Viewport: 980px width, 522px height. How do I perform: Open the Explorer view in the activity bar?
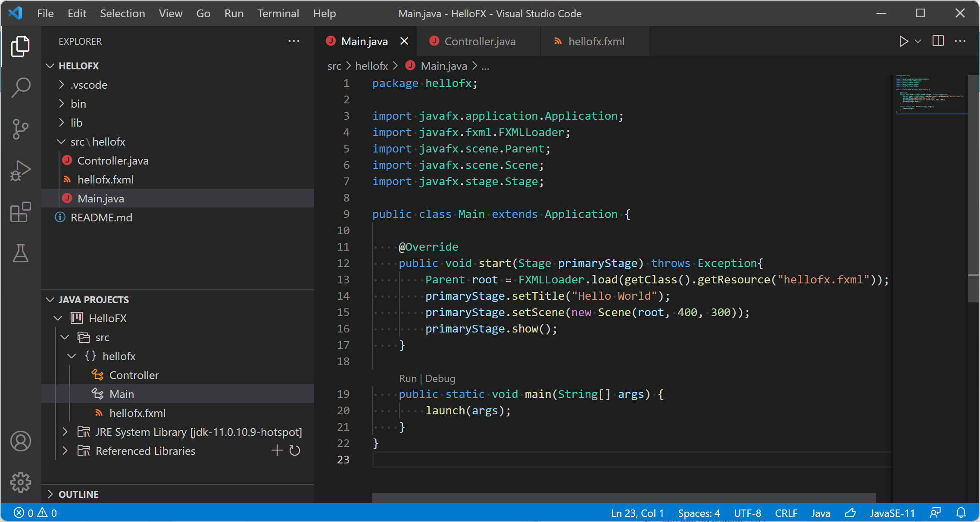click(x=20, y=47)
